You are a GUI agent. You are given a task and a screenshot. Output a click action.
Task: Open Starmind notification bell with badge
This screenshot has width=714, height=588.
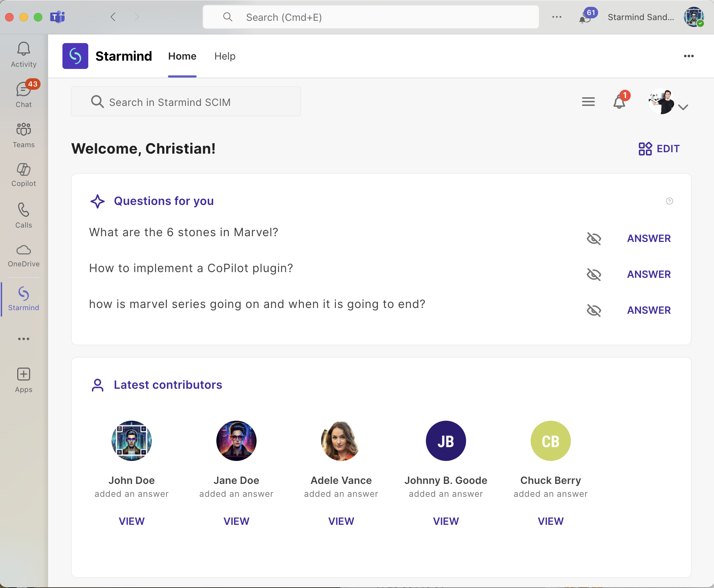pos(619,102)
